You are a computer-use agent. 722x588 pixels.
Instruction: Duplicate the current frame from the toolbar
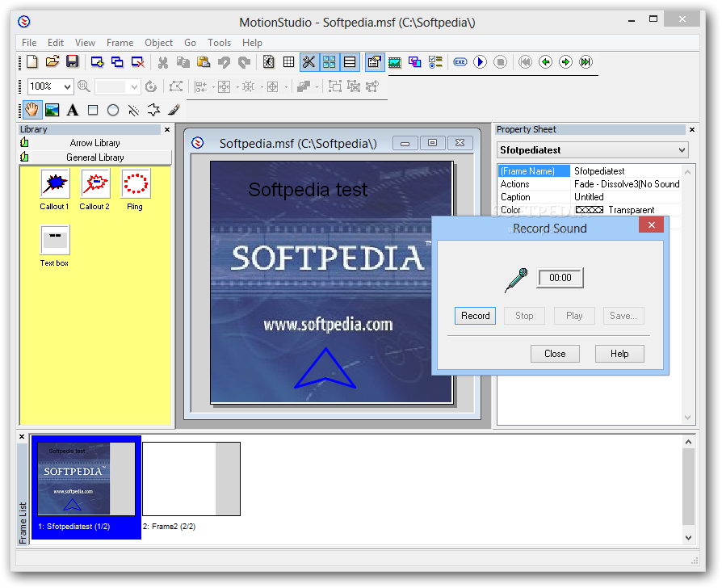pos(117,61)
